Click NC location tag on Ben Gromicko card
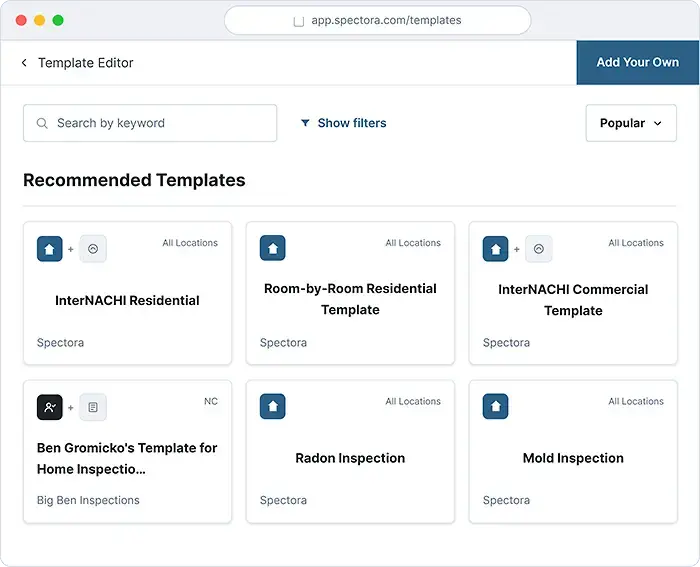700x567 pixels. 211,401
